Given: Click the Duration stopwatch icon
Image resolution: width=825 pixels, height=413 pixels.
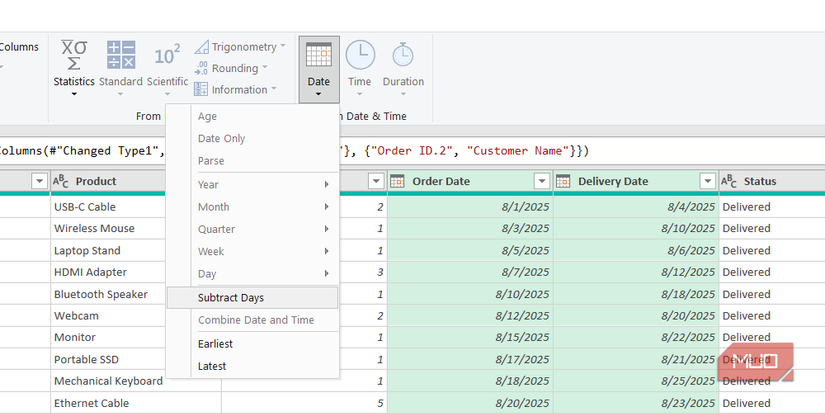Looking at the screenshot, I should (403, 56).
